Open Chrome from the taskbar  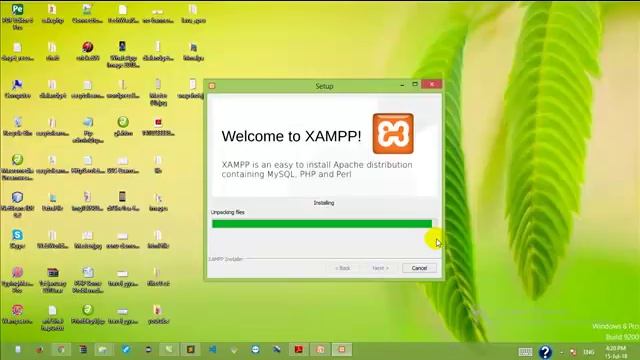(61, 349)
